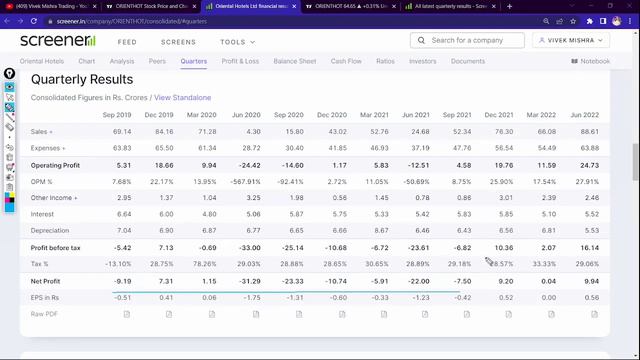The height and width of the screenshot is (360, 640).
Task: Go to the Documents section
Action: (468, 61)
